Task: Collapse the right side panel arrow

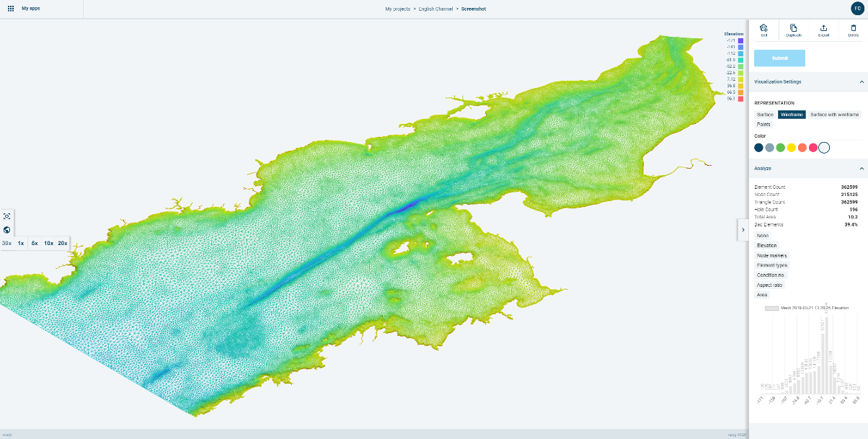Action: [743, 229]
